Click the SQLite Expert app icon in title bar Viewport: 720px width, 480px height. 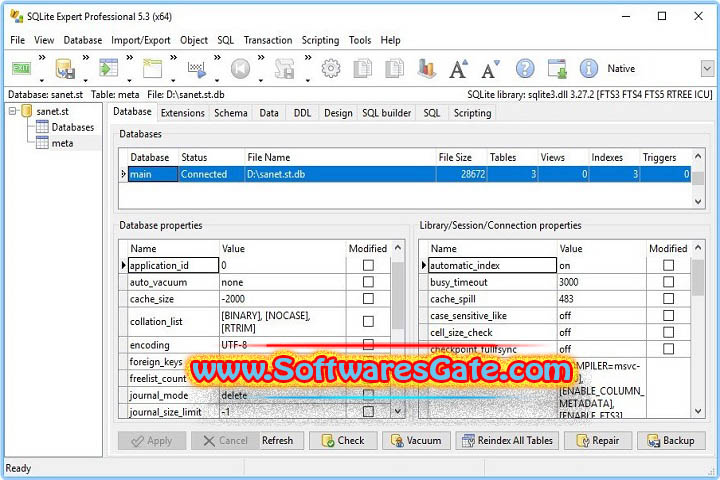[x=17, y=17]
